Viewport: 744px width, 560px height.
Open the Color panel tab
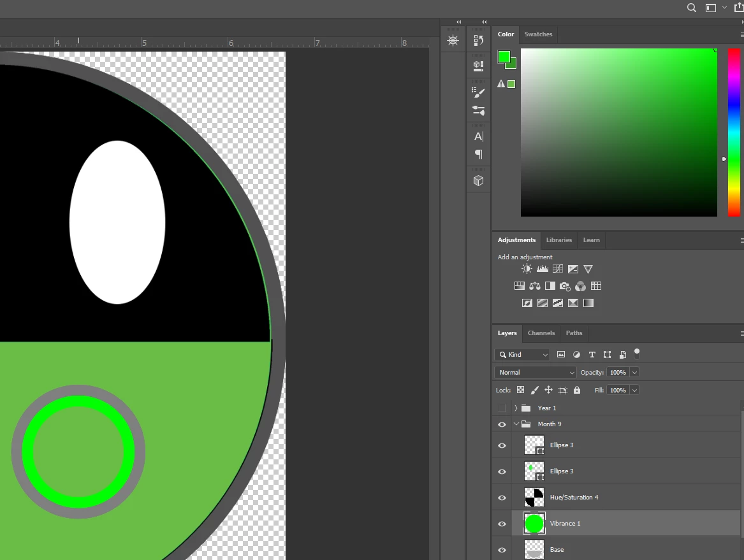(x=506, y=34)
